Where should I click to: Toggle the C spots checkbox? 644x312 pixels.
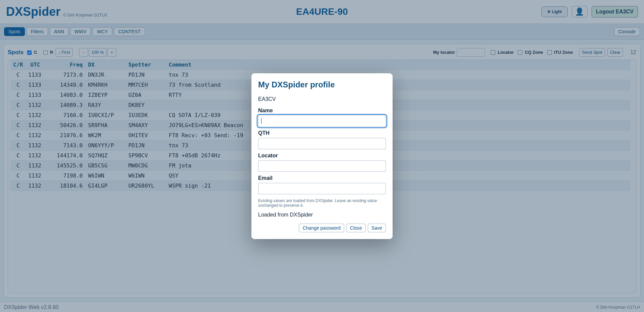29,52
